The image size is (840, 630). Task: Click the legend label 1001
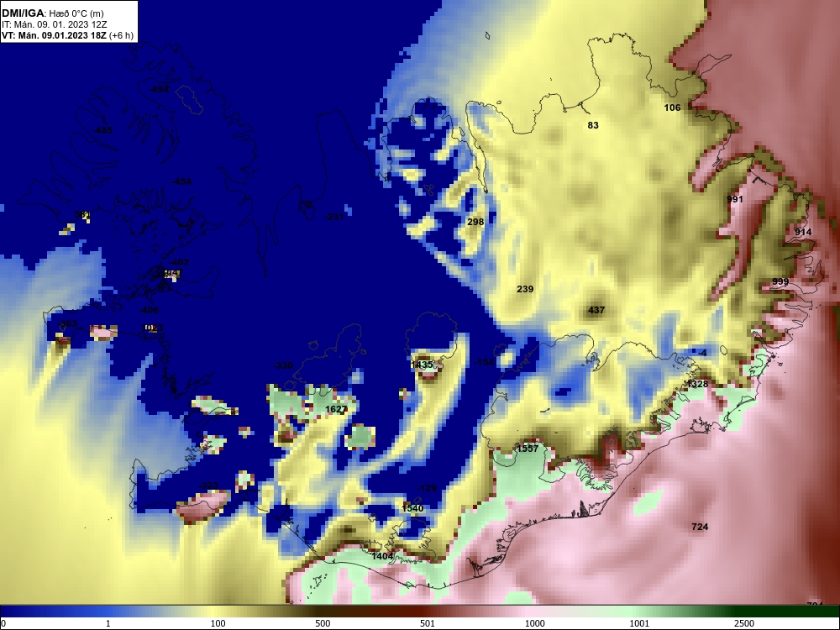[x=639, y=623]
